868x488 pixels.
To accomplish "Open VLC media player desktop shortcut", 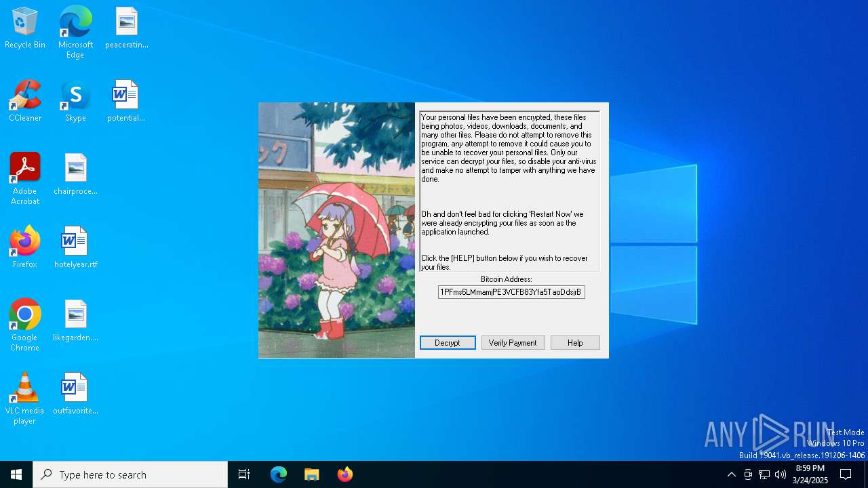I will tap(25, 399).
